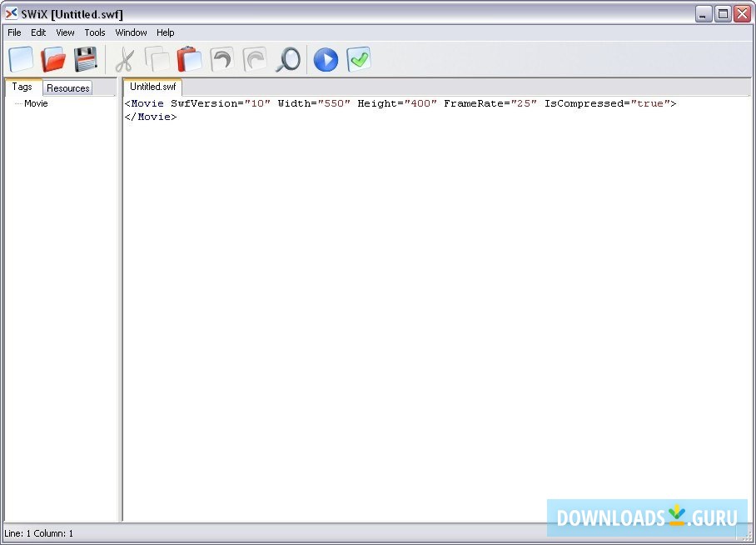
Task: Open Find with the magnifying glass icon
Action: pos(288,59)
